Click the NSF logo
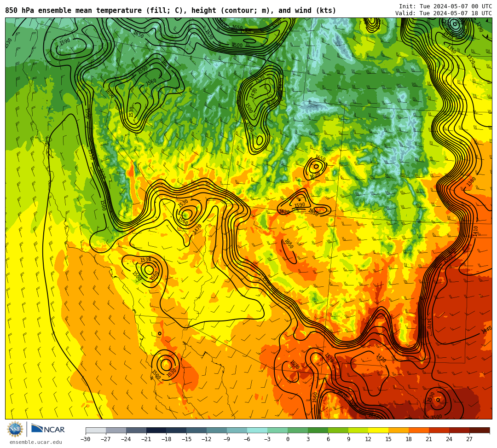This screenshot has width=497, height=448. coord(15,429)
